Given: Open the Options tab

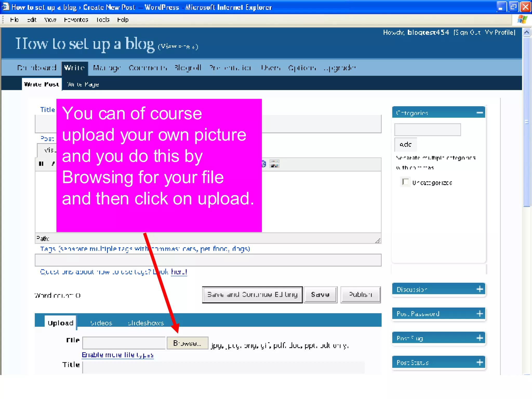Looking at the screenshot, I should (x=302, y=68).
